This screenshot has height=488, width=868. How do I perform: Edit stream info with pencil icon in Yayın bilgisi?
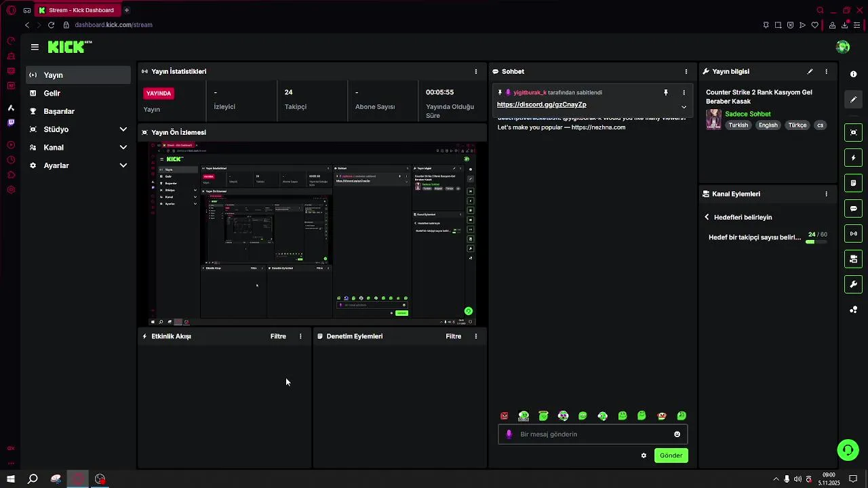pos(810,71)
